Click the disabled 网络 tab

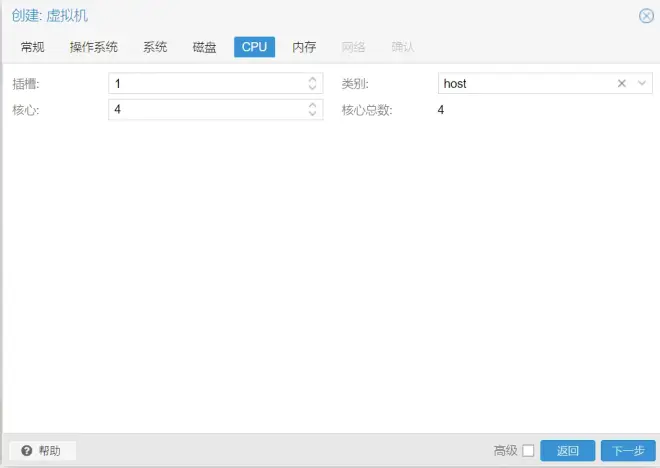[353, 47]
